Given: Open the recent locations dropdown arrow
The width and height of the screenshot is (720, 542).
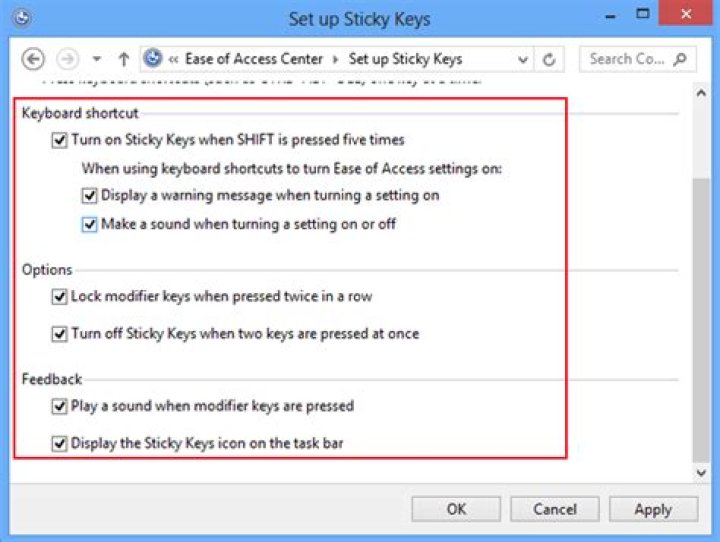Looking at the screenshot, I should coord(96,59).
